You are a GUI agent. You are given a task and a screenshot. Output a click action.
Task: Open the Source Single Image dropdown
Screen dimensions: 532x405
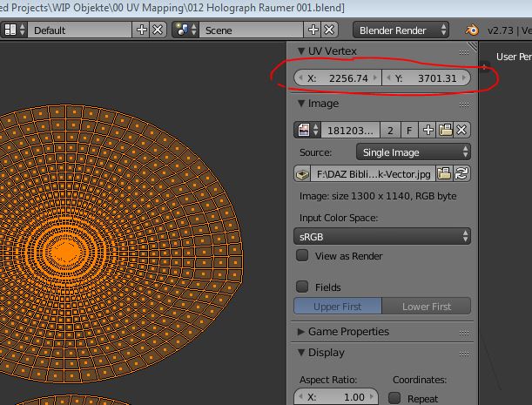pyautogui.click(x=414, y=152)
